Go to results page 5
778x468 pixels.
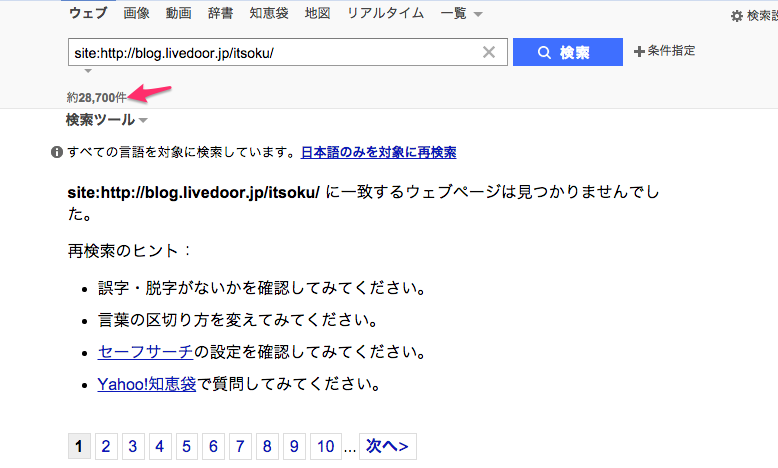pos(187,446)
